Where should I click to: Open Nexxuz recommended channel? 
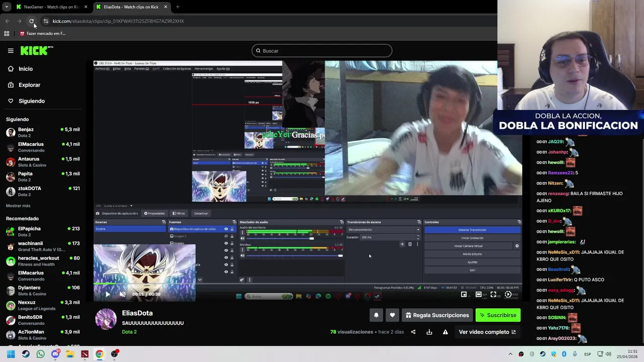pos(43,305)
